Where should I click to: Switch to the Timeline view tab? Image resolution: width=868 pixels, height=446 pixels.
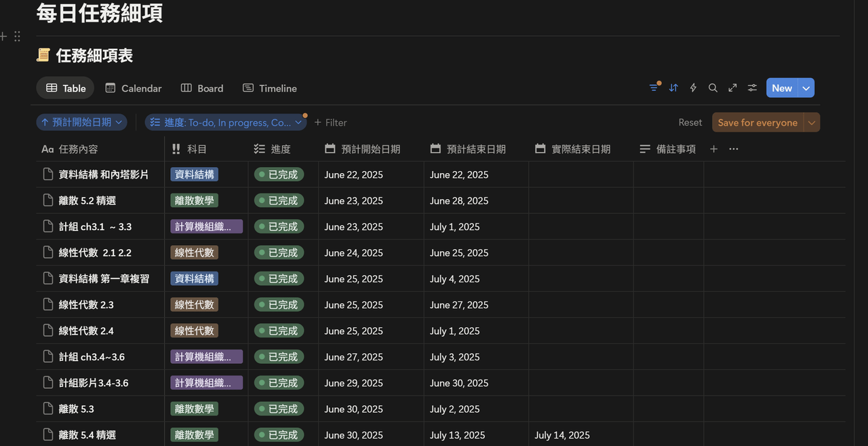click(x=270, y=88)
